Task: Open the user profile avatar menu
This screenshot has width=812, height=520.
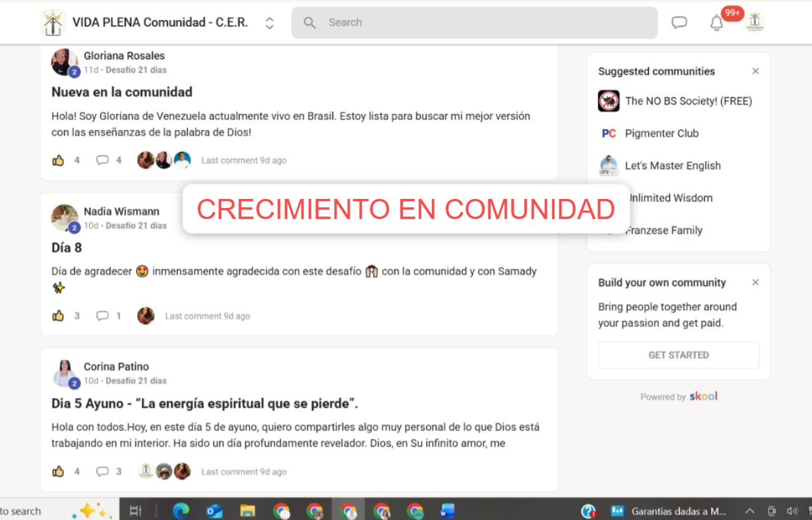Action: click(754, 23)
